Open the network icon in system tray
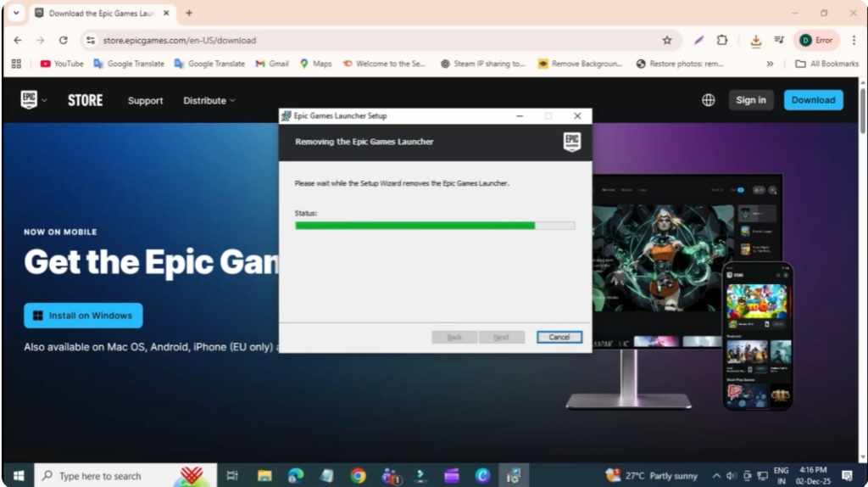Image resolution: width=868 pixels, height=487 pixels. (762, 476)
